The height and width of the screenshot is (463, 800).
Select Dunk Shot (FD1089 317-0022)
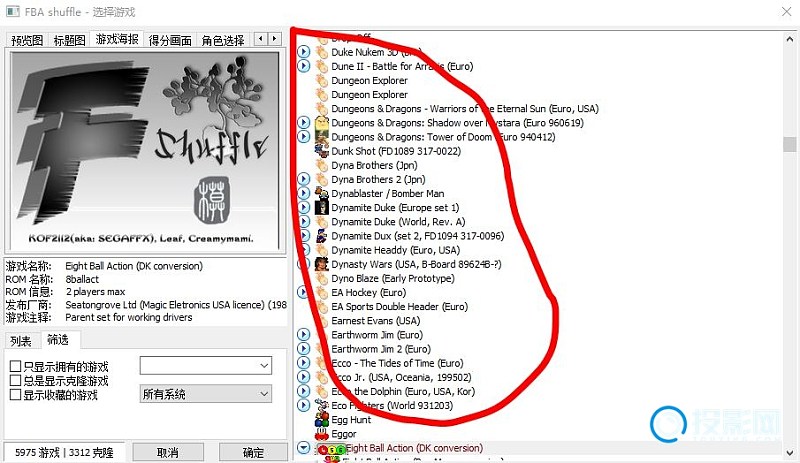pos(395,151)
